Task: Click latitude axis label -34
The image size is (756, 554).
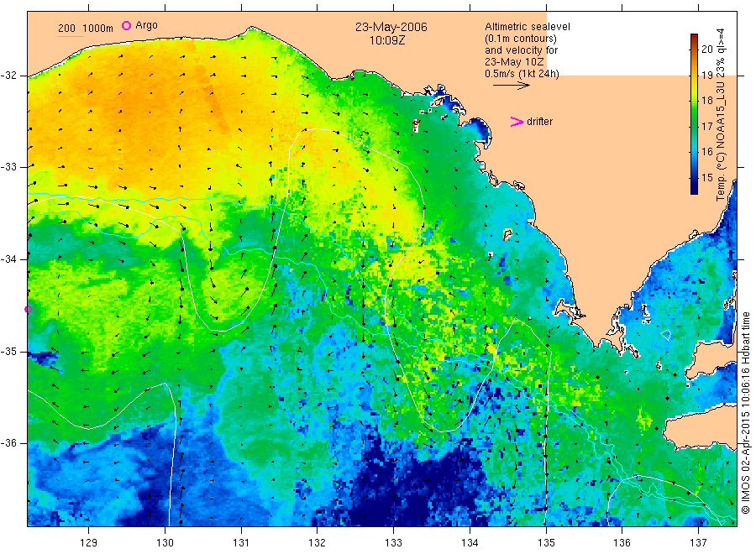Action: 8,259
